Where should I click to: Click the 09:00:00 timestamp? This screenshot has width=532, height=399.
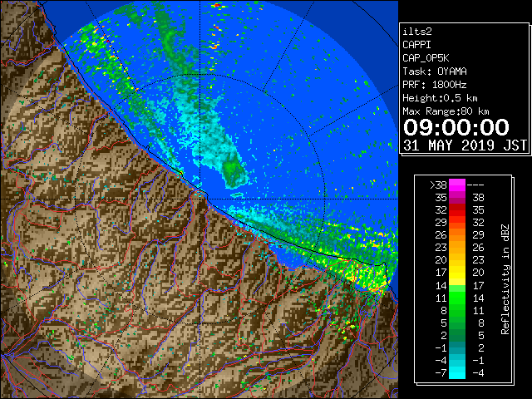click(456, 127)
